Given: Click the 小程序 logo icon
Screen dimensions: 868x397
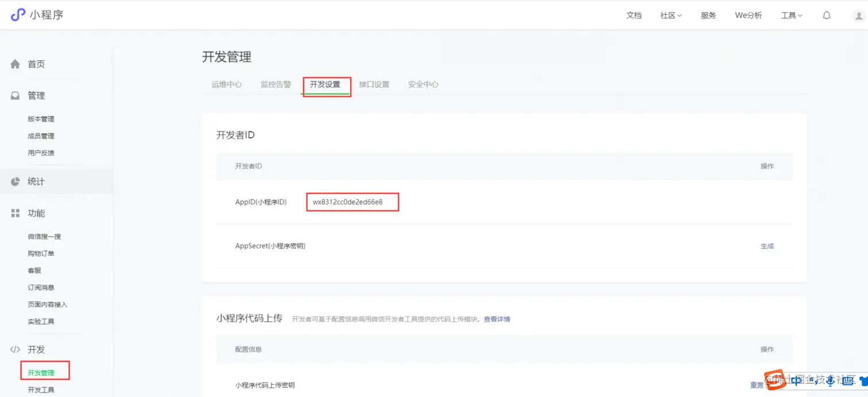Looking at the screenshot, I should [18, 15].
